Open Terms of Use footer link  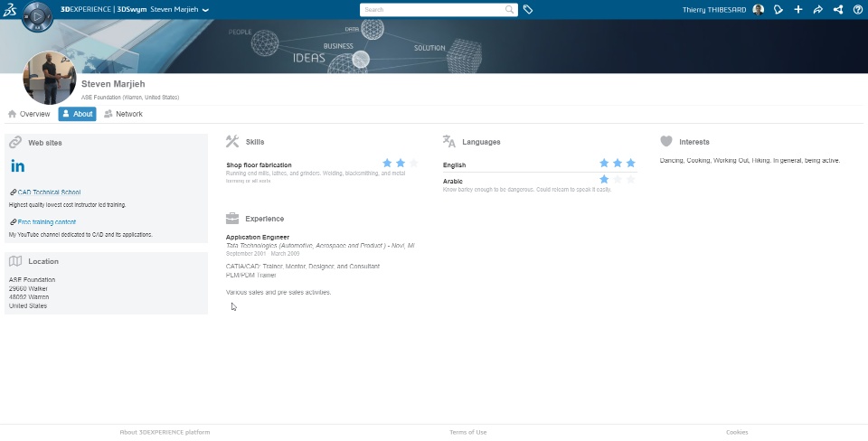click(467, 432)
